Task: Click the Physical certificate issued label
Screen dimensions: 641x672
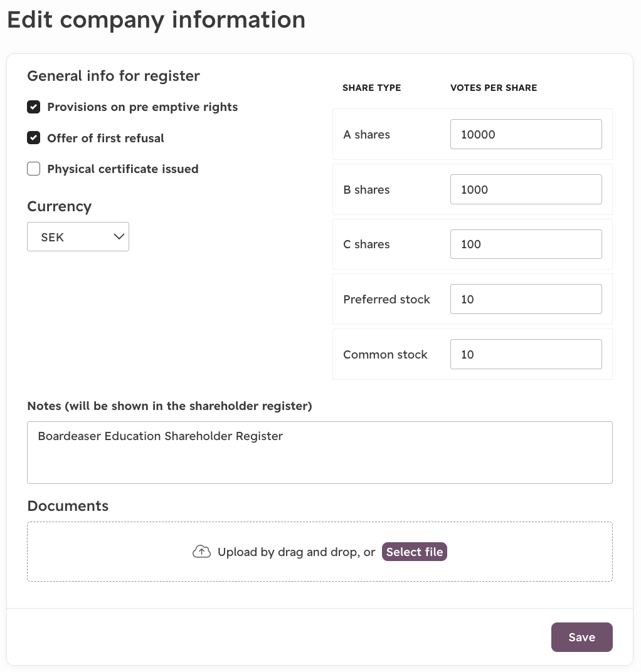Action: click(123, 169)
